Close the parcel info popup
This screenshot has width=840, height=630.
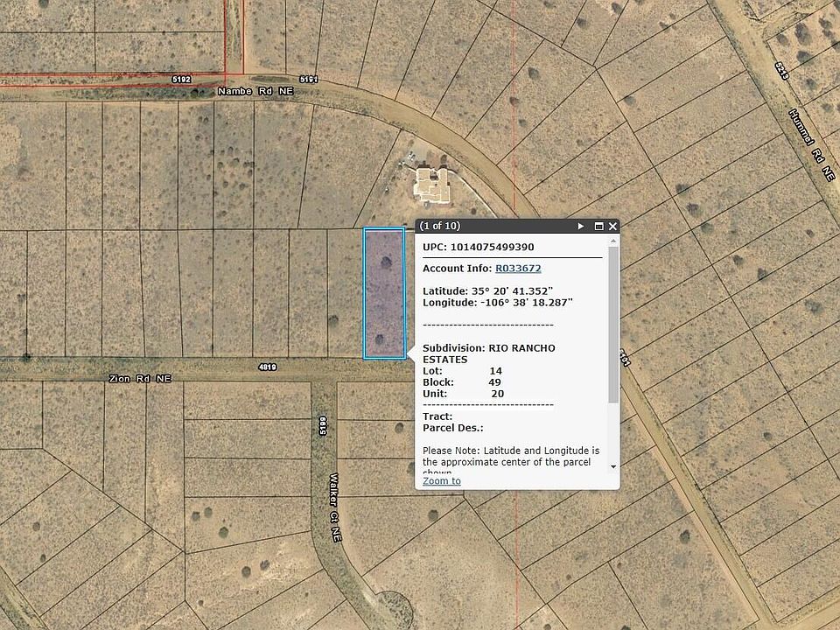pos(612,226)
